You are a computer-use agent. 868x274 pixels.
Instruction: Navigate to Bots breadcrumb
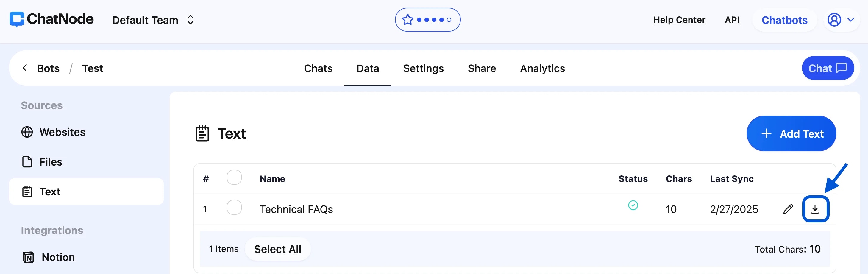click(x=48, y=68)
